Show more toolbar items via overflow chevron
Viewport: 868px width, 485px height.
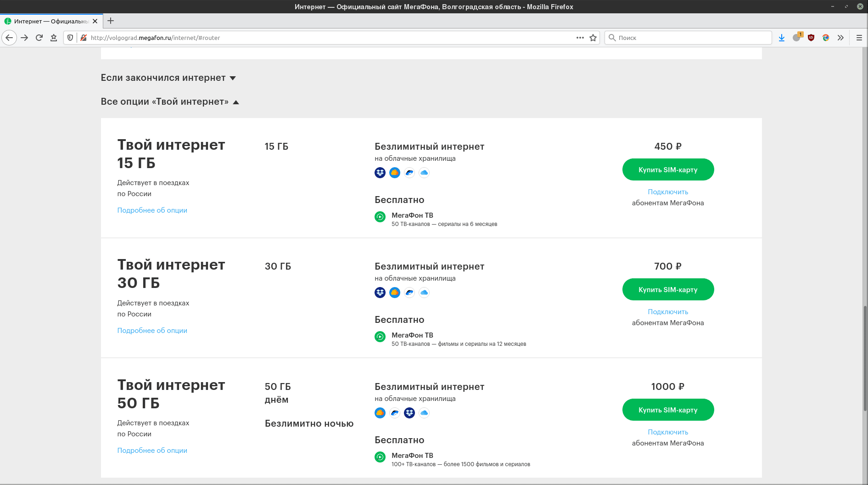pos(840,38)
